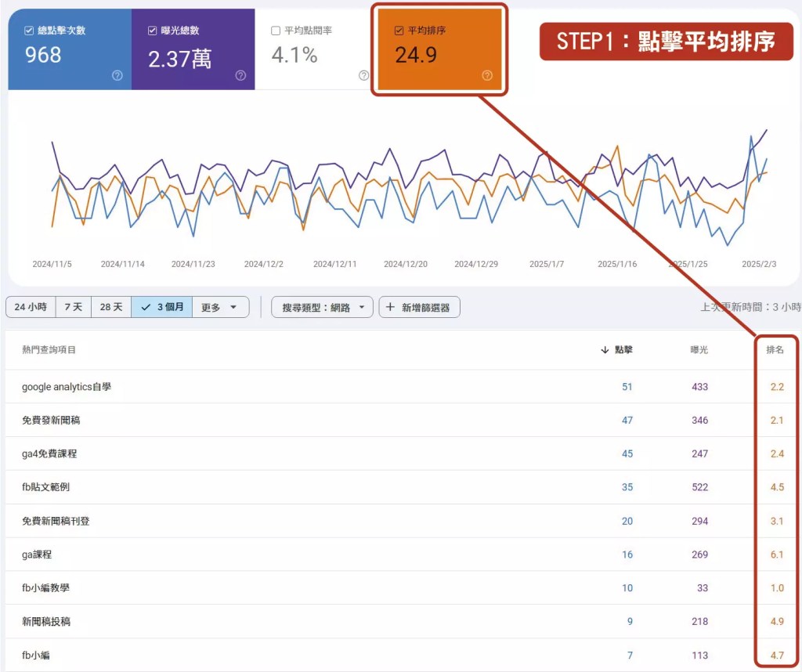Image resolution: width=802 pixels, height=672 pixels.
Task: Select the 28 天 date range tab
Action: tap(110, 307)
